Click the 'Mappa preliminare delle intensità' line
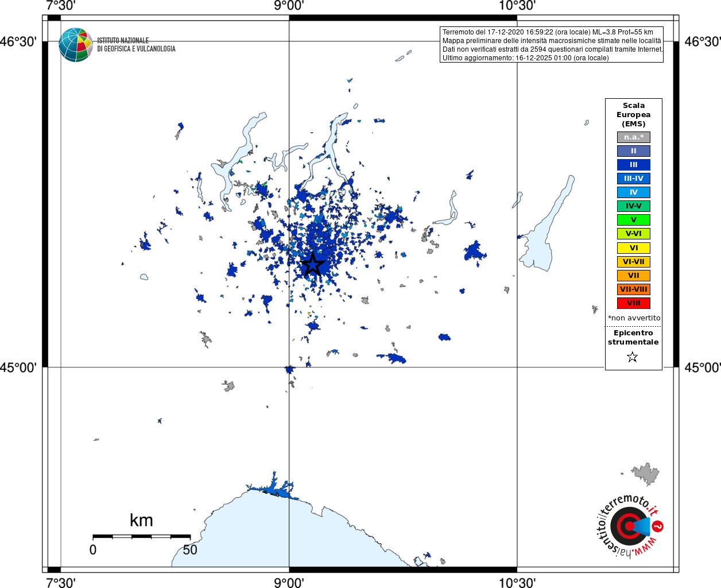 pyautogui.click(x=552, y=41)
